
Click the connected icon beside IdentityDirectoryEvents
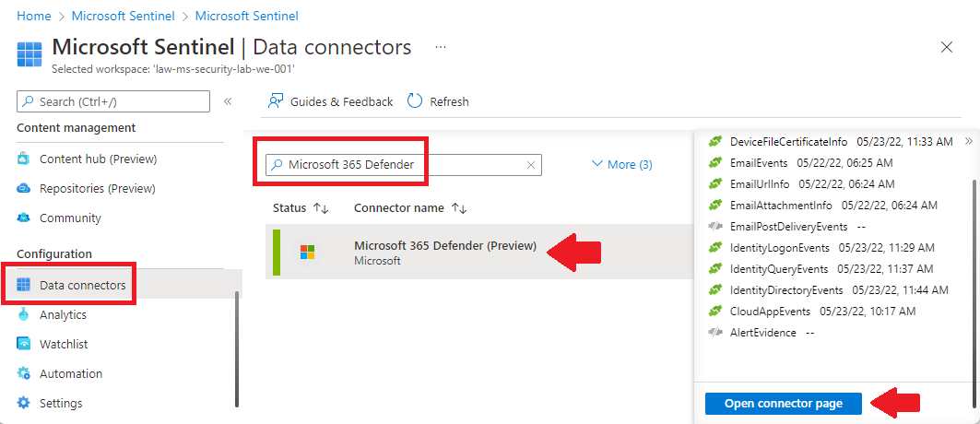(x=715, y=290)
